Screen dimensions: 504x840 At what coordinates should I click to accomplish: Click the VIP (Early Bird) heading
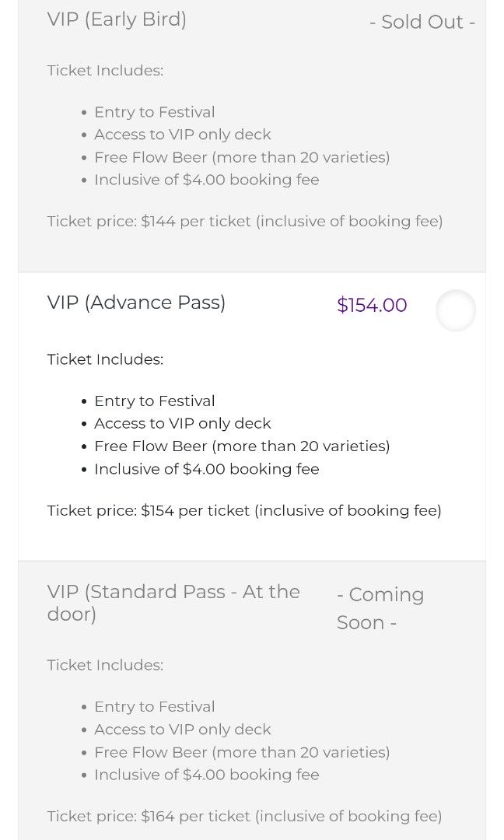pos(117,19)
